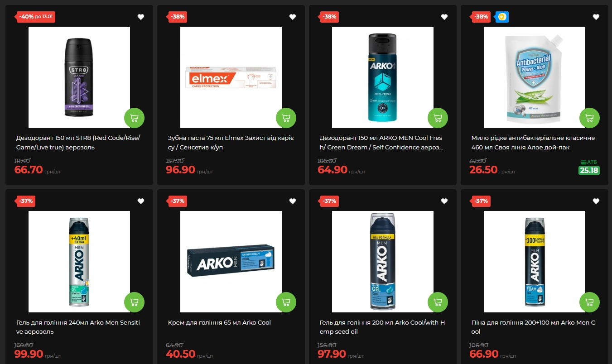Open STR8 deodorant product title link
This screenshot has width=612, height=364.
tap(78, 143)
